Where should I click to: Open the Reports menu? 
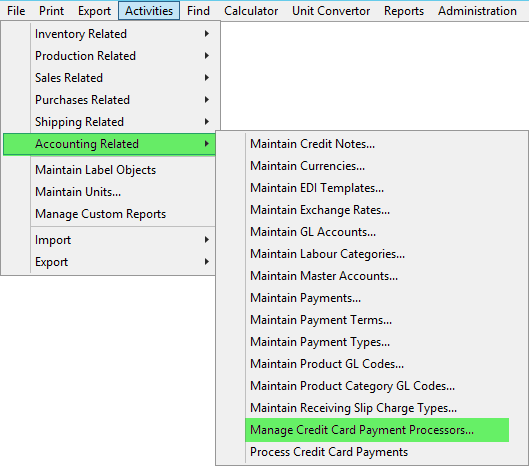pos(404,11)
